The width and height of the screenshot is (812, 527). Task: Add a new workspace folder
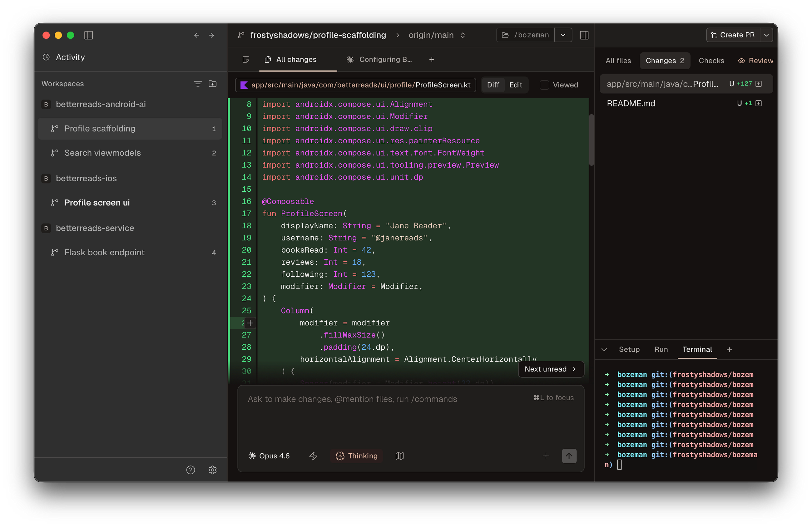(x=213, y=84)
